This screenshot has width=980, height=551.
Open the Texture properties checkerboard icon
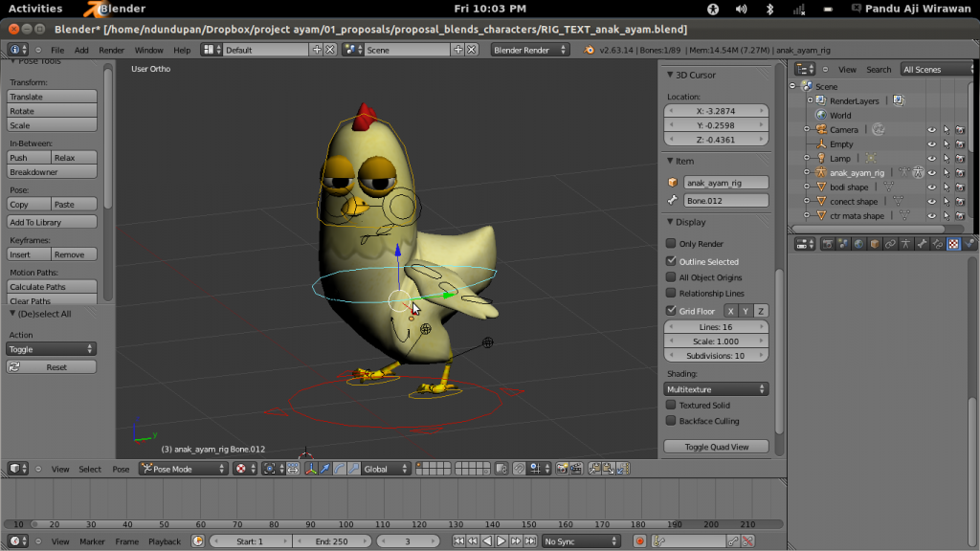(953, 244)
